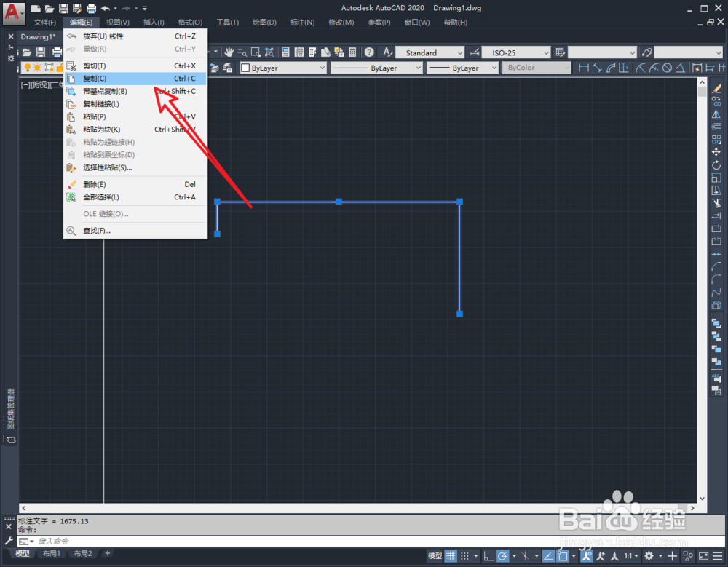The height and width of the screenshot is (567, 728).
Task: Choose Find (查找) from Edit menu
Action: pyautogui.click(x=135, y=231)
